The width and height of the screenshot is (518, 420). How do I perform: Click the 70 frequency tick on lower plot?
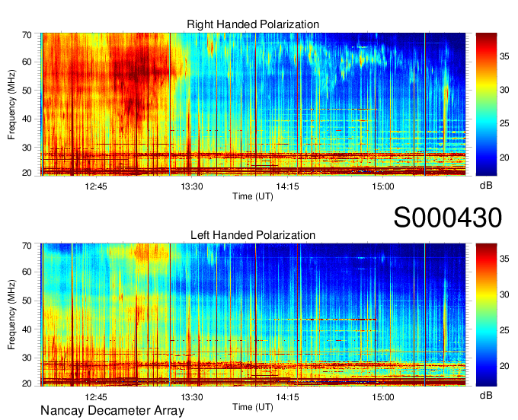pos(27,246)
